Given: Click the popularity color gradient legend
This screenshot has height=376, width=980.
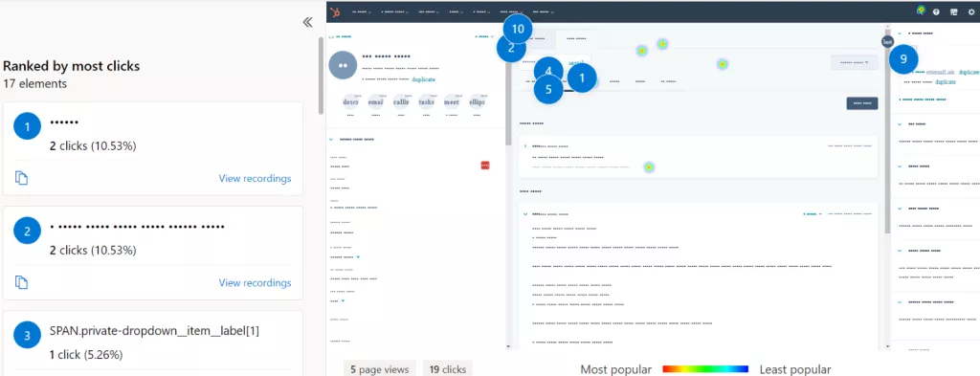Looking at the screenshot, I should pyautogui.click(x=705, y=369).
